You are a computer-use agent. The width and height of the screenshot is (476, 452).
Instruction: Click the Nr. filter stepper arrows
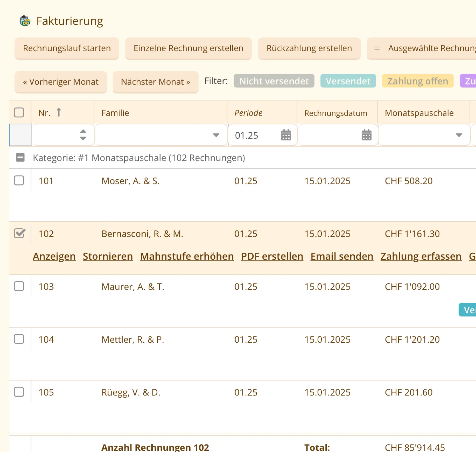(x=83, y=135)
